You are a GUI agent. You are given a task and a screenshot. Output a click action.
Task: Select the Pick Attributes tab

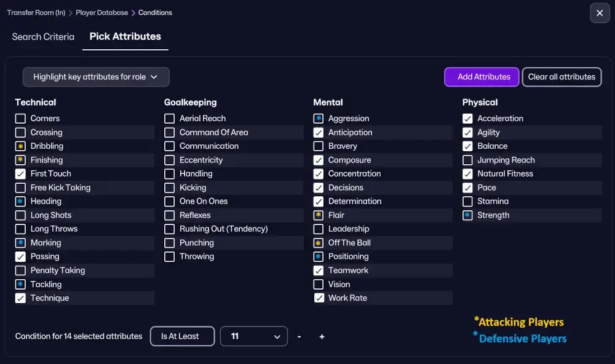pos(125,36)
